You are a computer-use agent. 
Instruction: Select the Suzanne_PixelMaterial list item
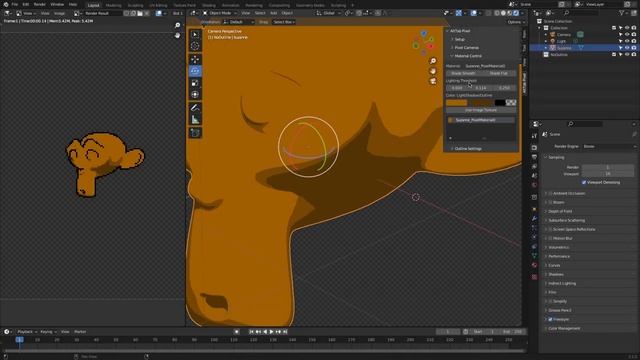point(481,120)
